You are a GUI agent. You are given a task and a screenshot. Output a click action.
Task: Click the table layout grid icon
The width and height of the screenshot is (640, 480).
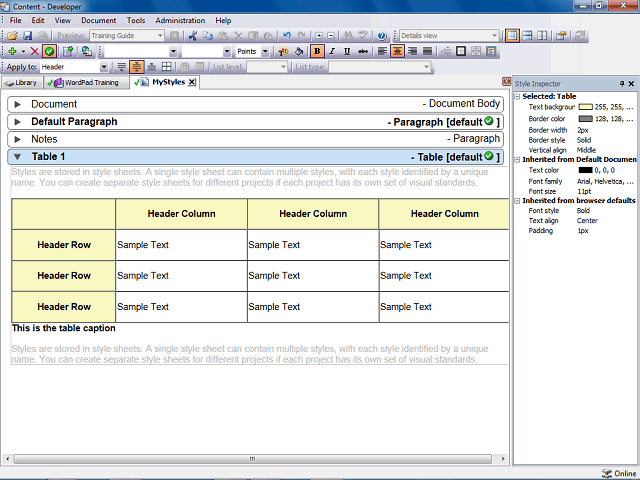tap(167, 67)
